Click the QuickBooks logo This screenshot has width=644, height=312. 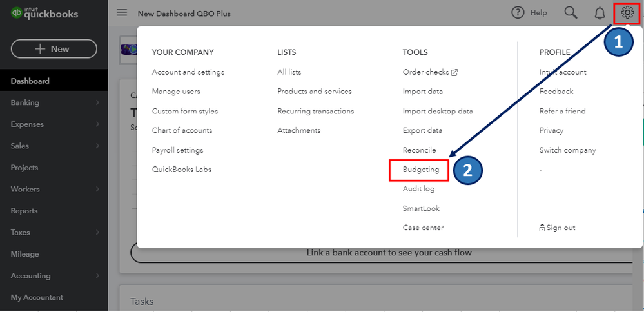pos(45,14)
